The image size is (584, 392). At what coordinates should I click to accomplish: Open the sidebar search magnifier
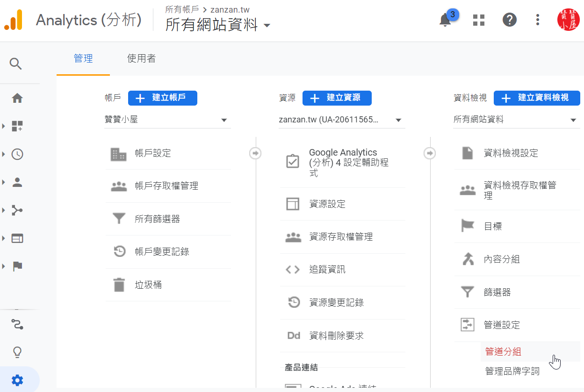[16, 64]
